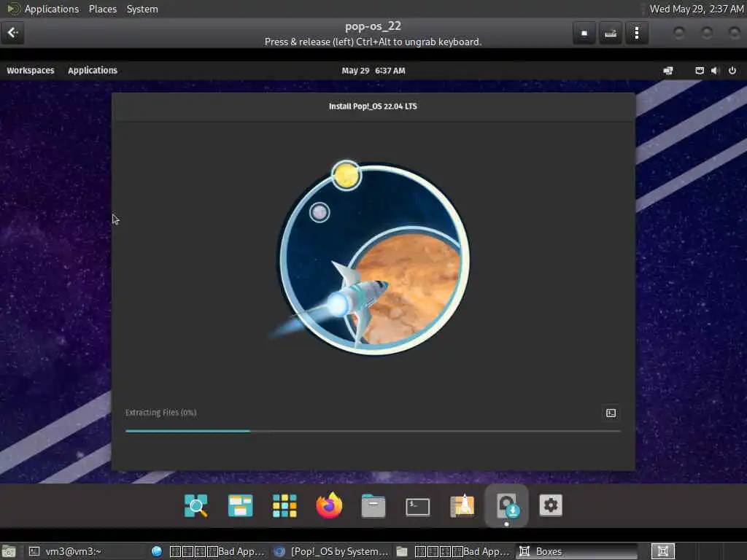The width and height of the screenshot is (747, 560).
Task: Click 'Extracting Files (0%)' status text
Action: click(161, 413)
